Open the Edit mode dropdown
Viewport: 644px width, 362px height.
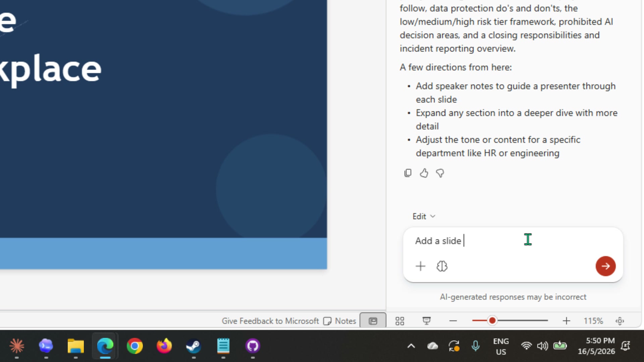pyautogui.click(x=424, y=217)
